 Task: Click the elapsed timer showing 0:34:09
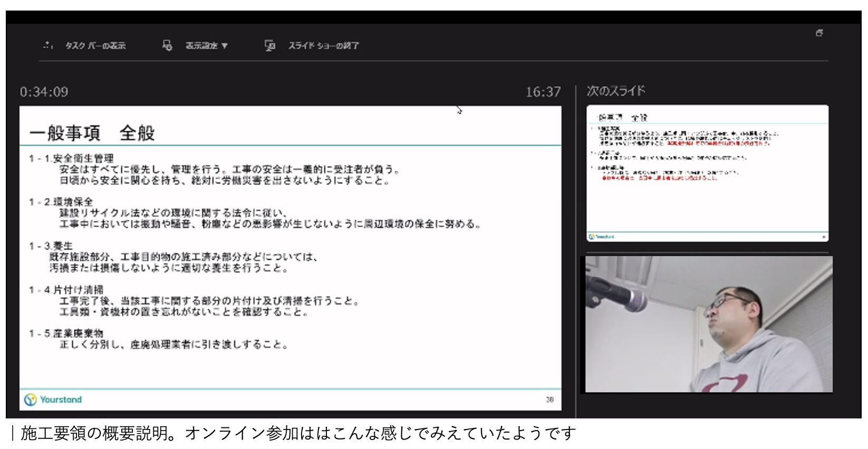pos(44,92)
